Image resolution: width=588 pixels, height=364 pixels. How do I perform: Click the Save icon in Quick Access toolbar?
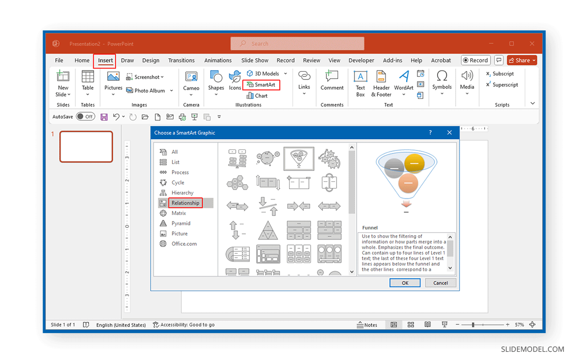point(104,117)
